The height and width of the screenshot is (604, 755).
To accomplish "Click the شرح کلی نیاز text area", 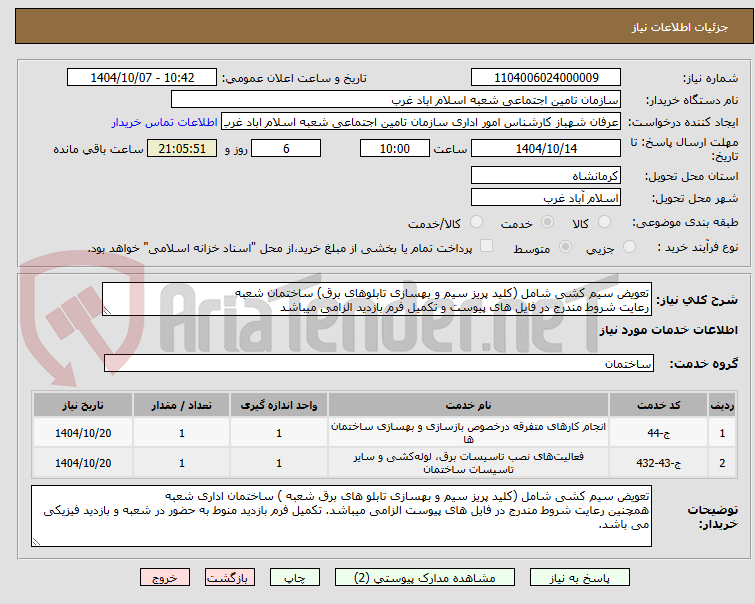I will point(377,300).
